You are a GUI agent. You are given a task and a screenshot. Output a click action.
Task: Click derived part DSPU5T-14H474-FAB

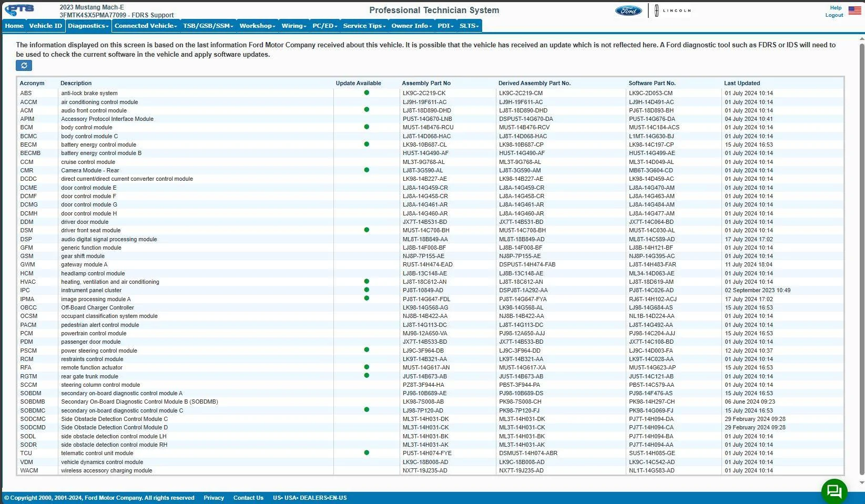[x=527, y=264]
